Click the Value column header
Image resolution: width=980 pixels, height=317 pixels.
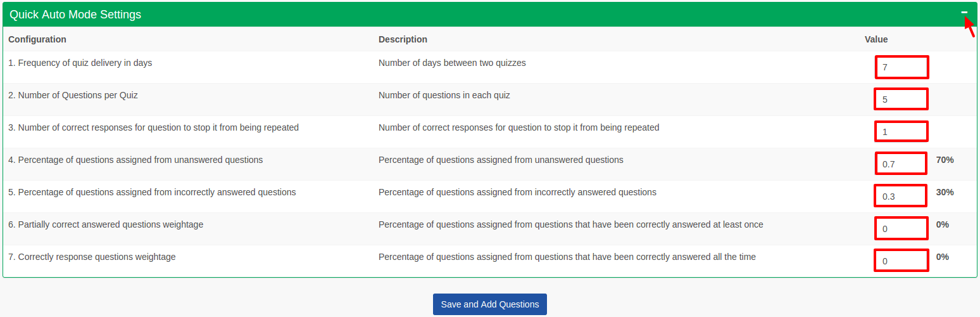[876, 39]
